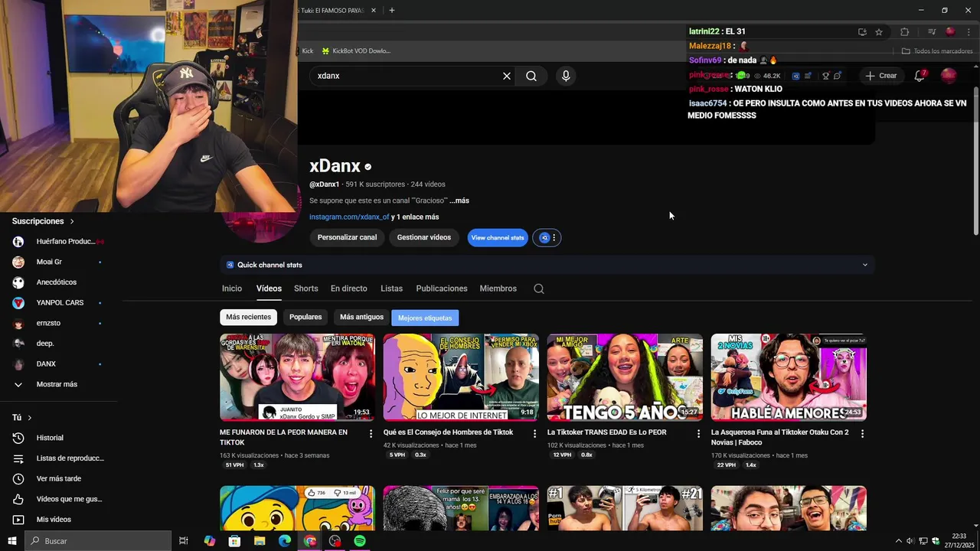The width and height of the screenshot is (980, 551).
Task: Switch to the Miembros tab
Action: coord(498,289)
